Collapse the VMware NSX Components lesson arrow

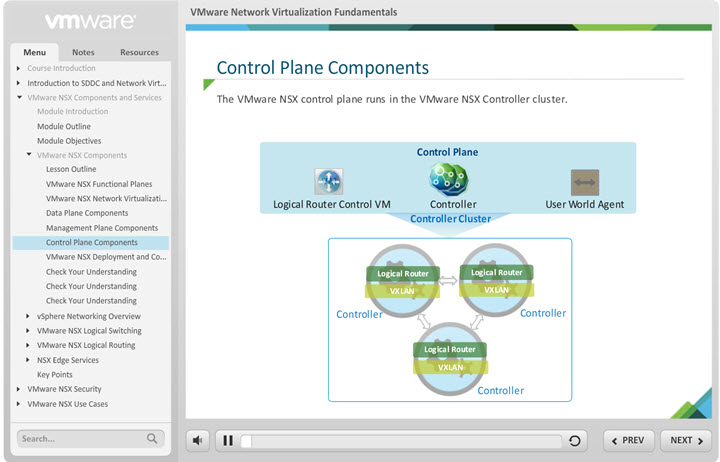(x=29, y=155)
